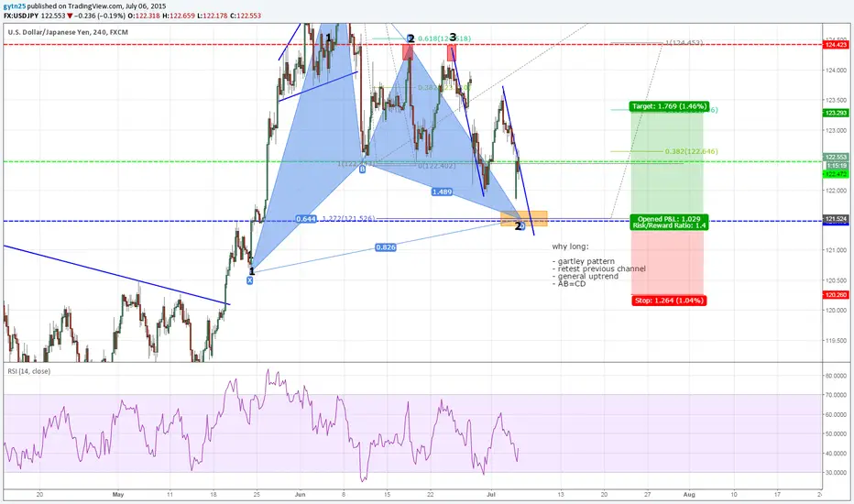Screen dimensions: 854x504
Task: Select the 1.489 ratio label
Action: tap(442, 192)
